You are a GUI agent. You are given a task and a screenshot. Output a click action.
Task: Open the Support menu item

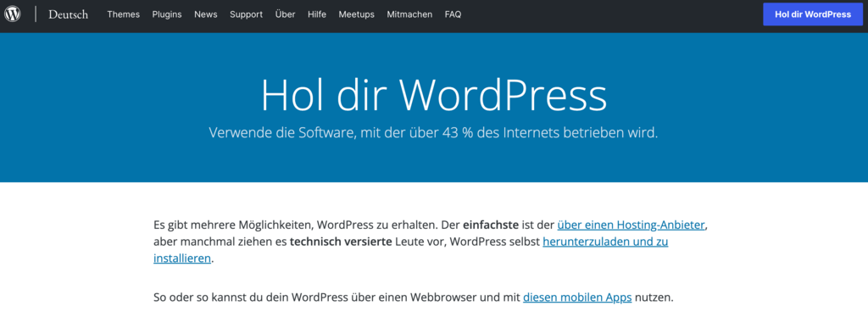click(247, 15)
